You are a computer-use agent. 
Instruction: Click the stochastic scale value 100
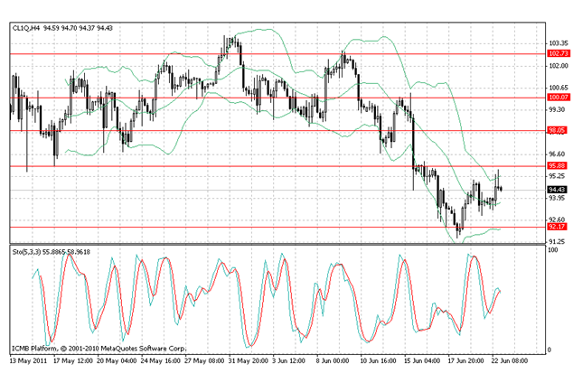(553, 250)
